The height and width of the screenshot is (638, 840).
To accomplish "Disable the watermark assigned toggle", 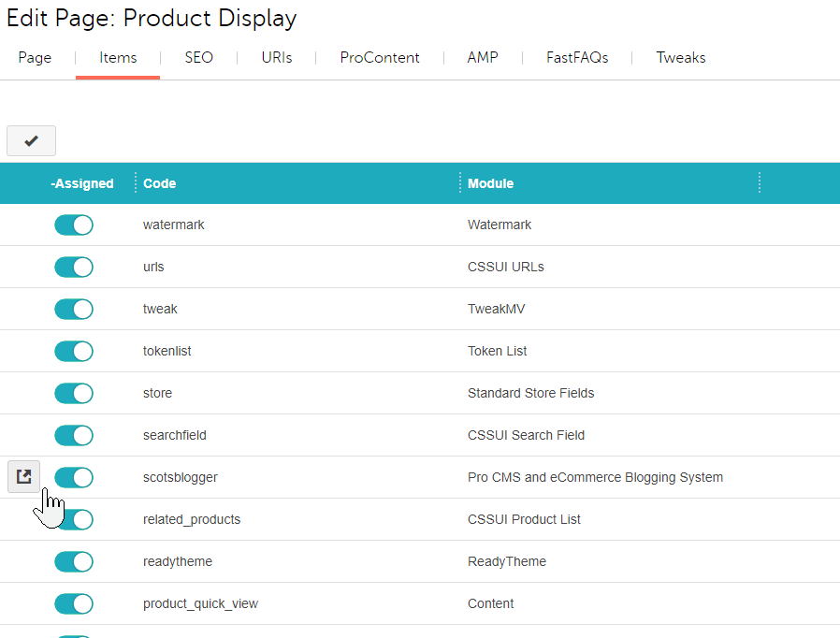I will [74, 225].
